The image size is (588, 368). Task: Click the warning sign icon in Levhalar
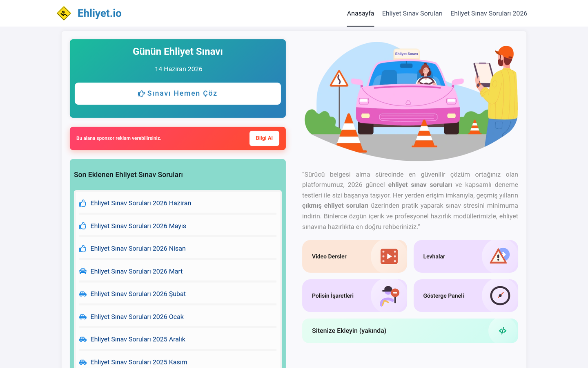(500, 256)
